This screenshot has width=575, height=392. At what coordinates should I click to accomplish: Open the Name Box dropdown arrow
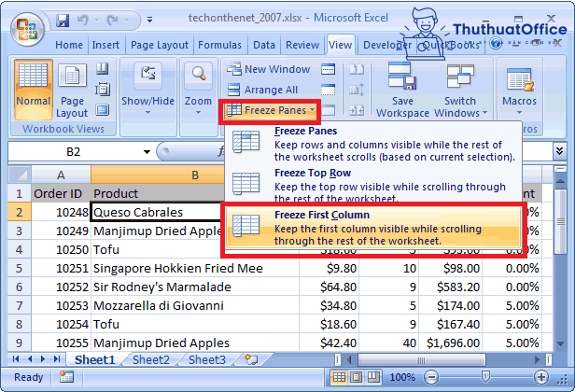pyautogui.click(x=147, y=152)
